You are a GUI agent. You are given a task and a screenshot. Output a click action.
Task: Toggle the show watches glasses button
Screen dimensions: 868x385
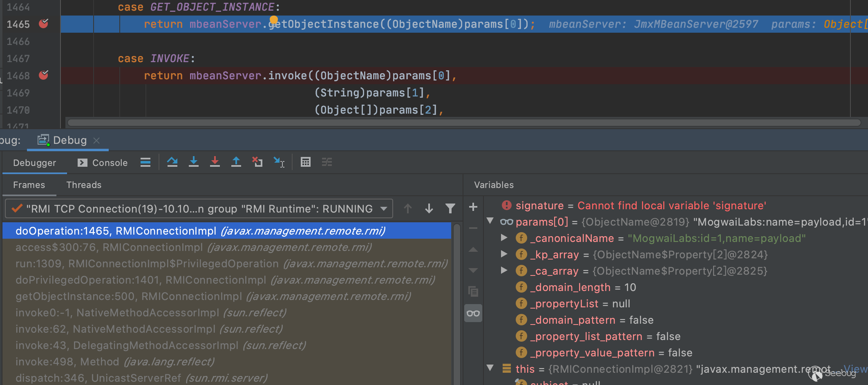(473, 313)
